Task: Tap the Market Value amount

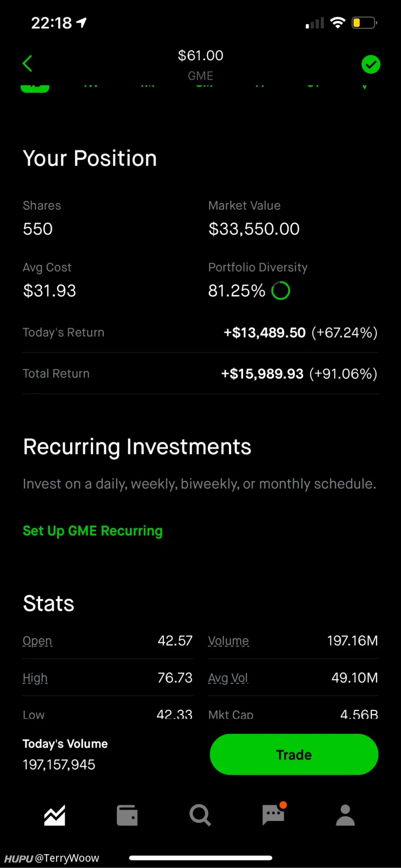Action: tap(254, 229)
